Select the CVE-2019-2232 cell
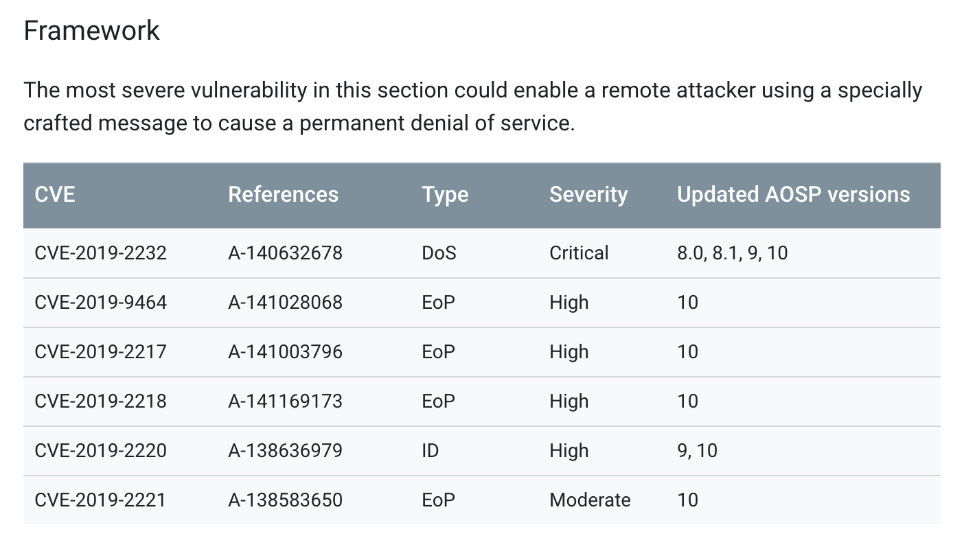The width and height of the screenshot is (964, 560). [100, 253]
